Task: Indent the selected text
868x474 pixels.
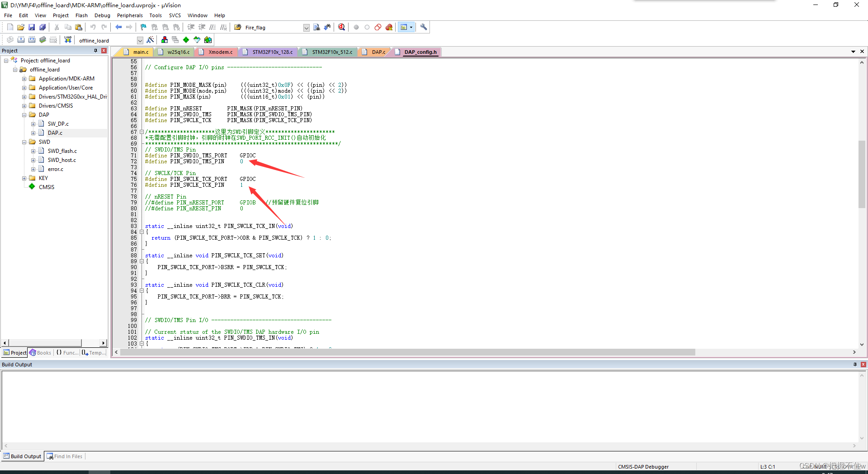Action: click(191, 27)
